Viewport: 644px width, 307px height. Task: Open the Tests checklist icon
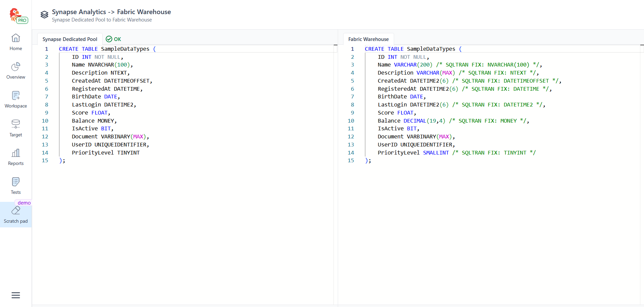16,182
